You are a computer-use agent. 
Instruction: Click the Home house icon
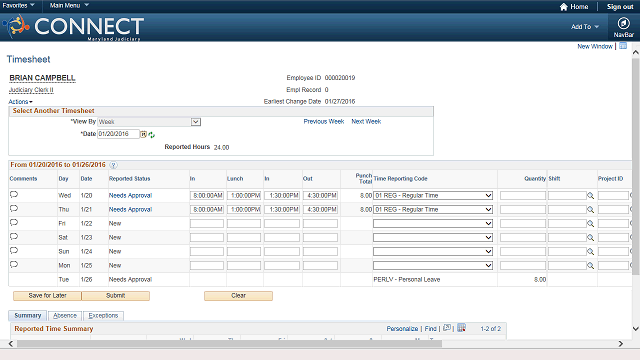(564, 7)
